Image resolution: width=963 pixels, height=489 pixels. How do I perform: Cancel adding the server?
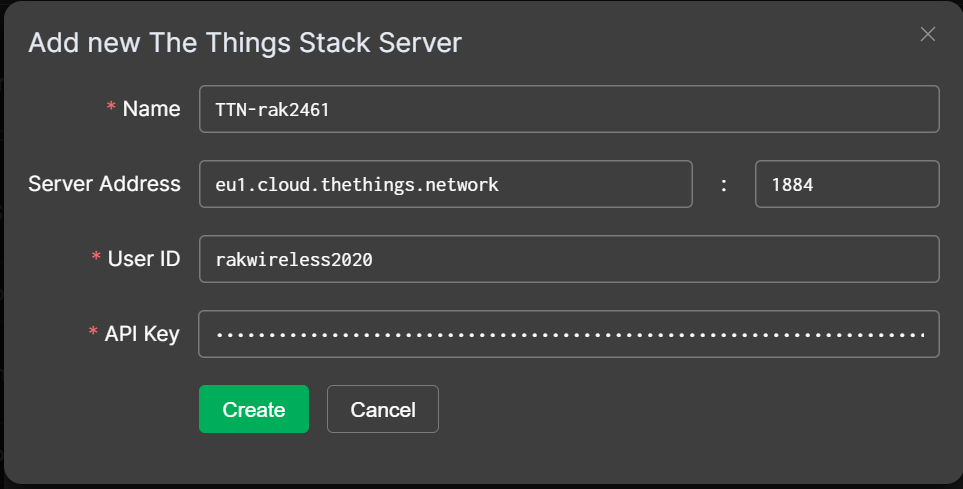point(382,409)
